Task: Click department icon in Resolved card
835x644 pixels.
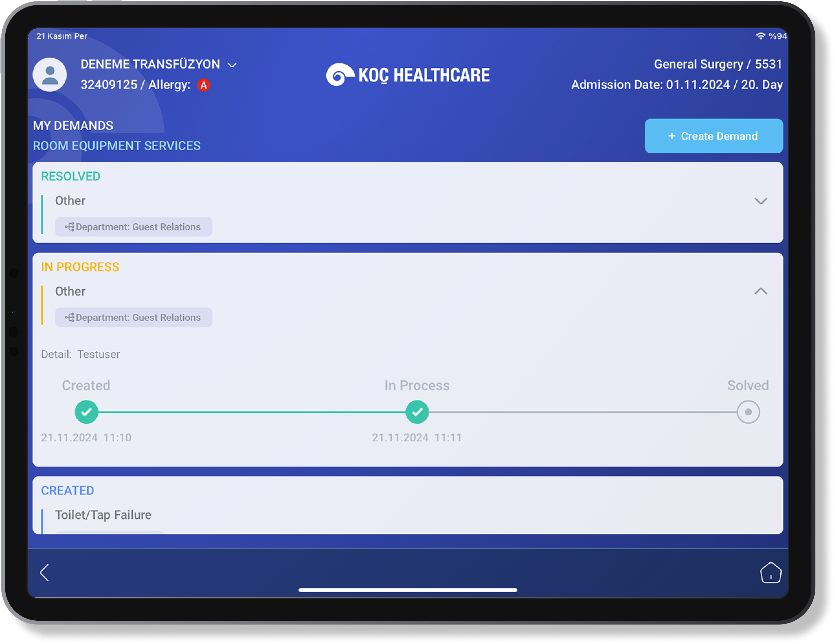Action: click(x=69, y=227)
